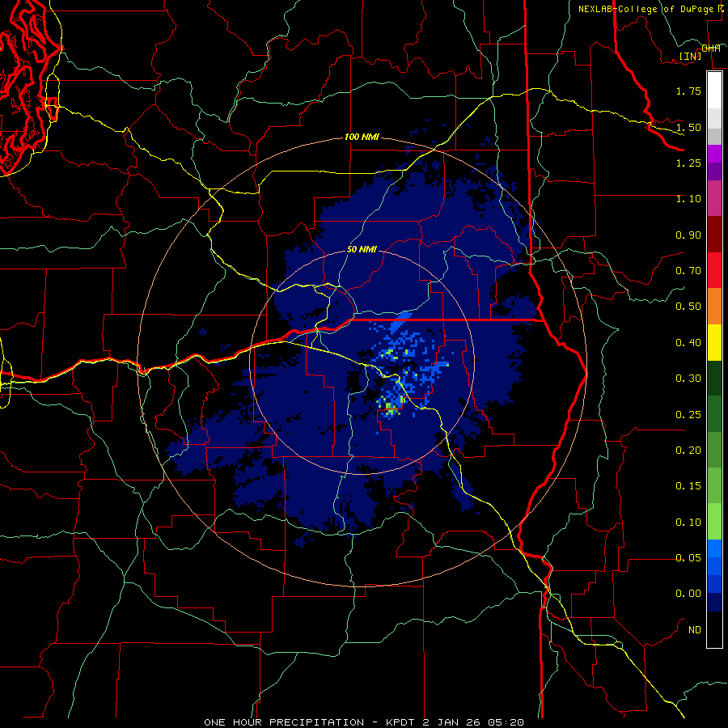Click the 0.15 legend value
The height and width of the screenshot is (728, 728).
(688, 486)
